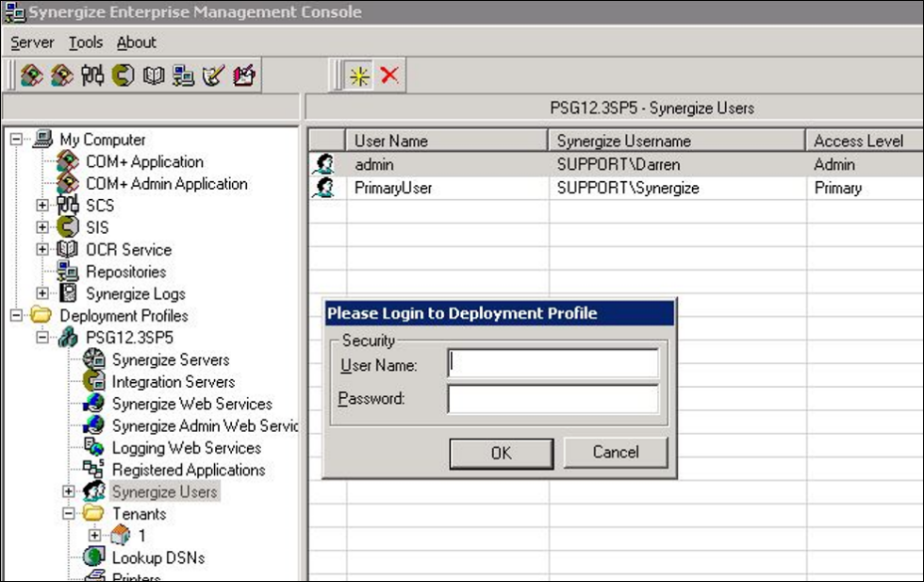The width and height of the screenshot is (924, 582).
Task: Click the 'Admin' access level cell
Action: click(x=833, y=164)
